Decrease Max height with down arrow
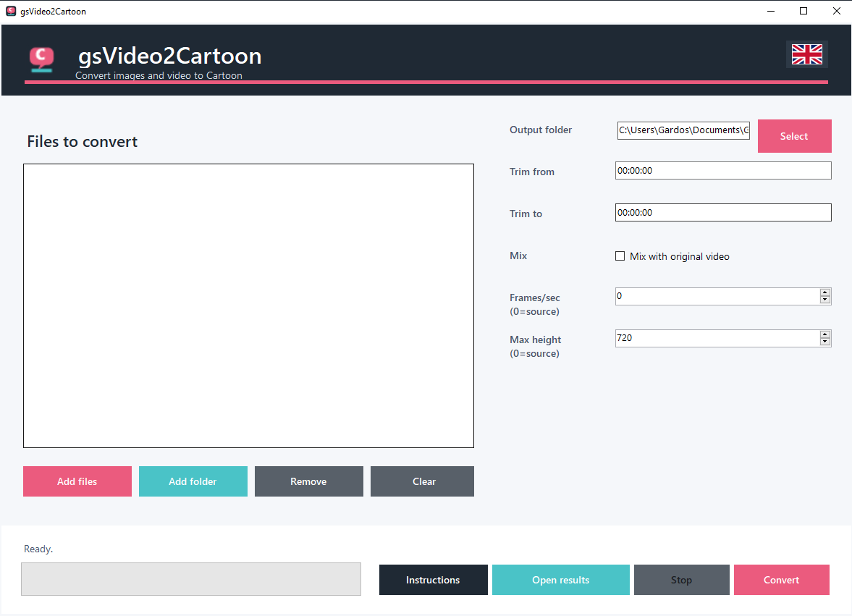Viewport: 852px width, 616px height. (824, 342)
